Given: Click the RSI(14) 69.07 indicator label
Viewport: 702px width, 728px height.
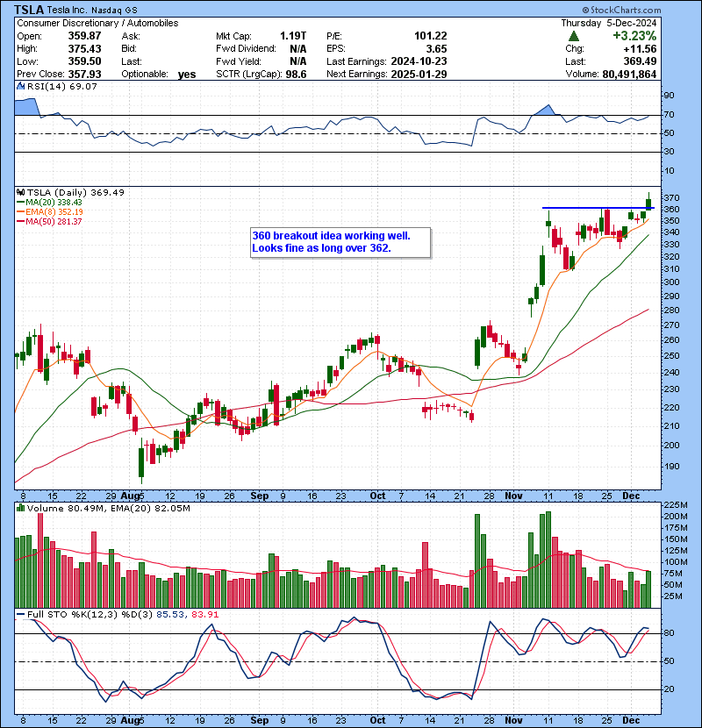Looking at the screenshot, I should tap(61, 86).
